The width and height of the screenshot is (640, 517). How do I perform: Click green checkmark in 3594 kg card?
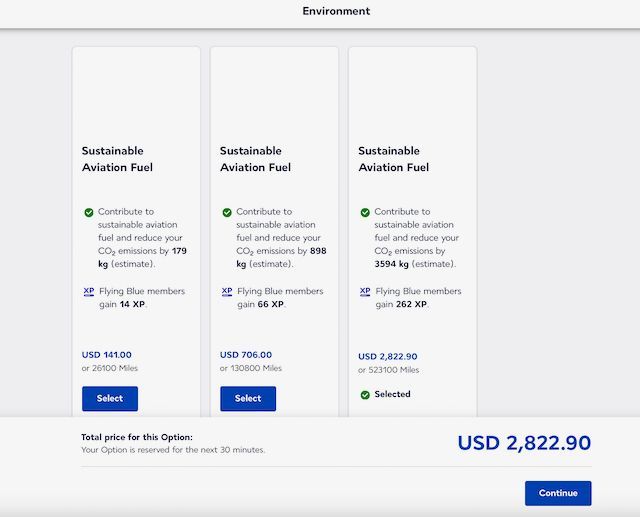[x=365, y=213]
